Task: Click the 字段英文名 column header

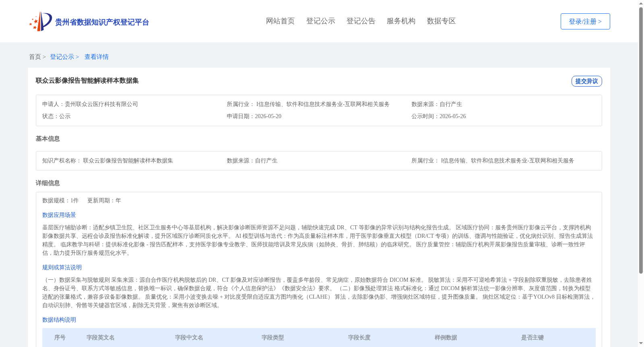Action: click(101, 337)
